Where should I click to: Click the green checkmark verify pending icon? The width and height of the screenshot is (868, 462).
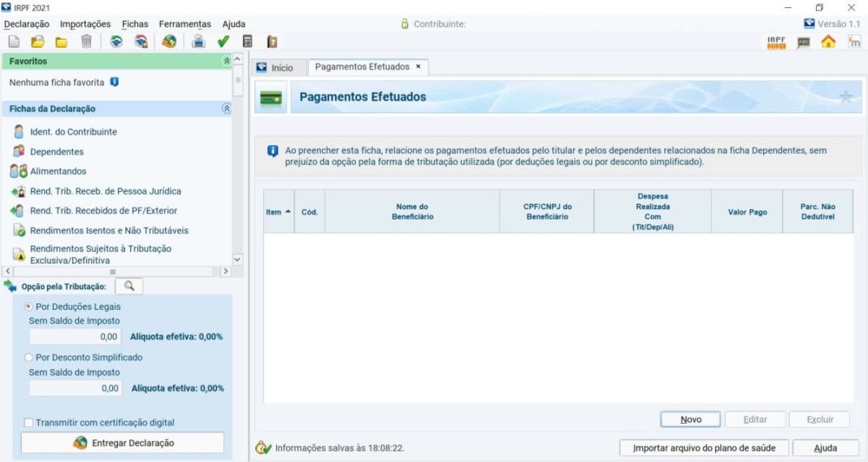[x=223, y=41]
